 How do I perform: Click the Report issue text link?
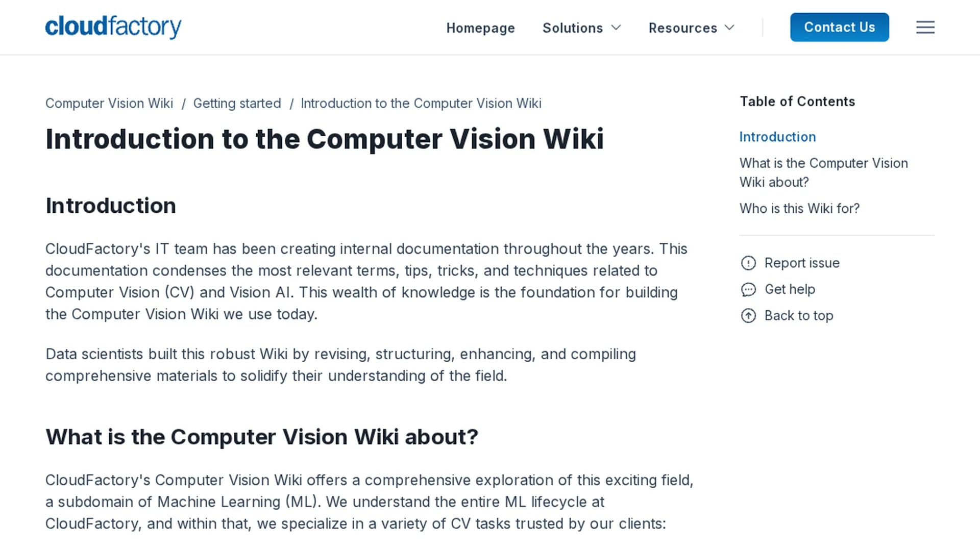(802, 263)
